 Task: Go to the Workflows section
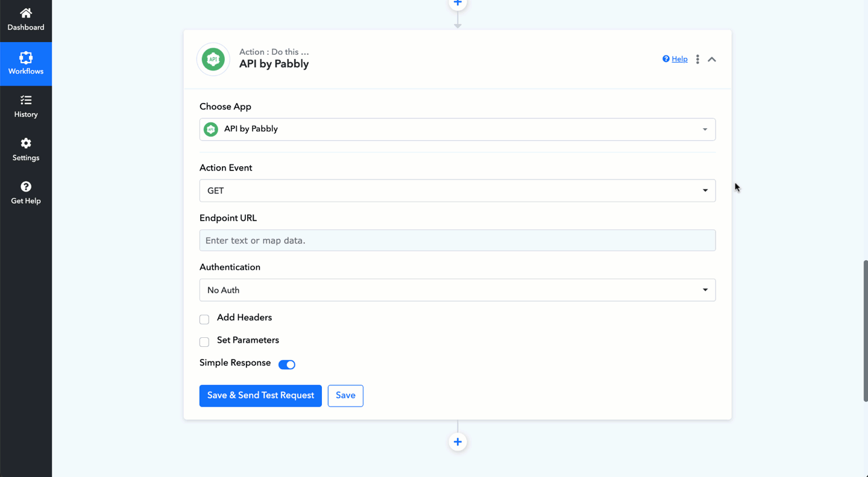coord(26,63)
